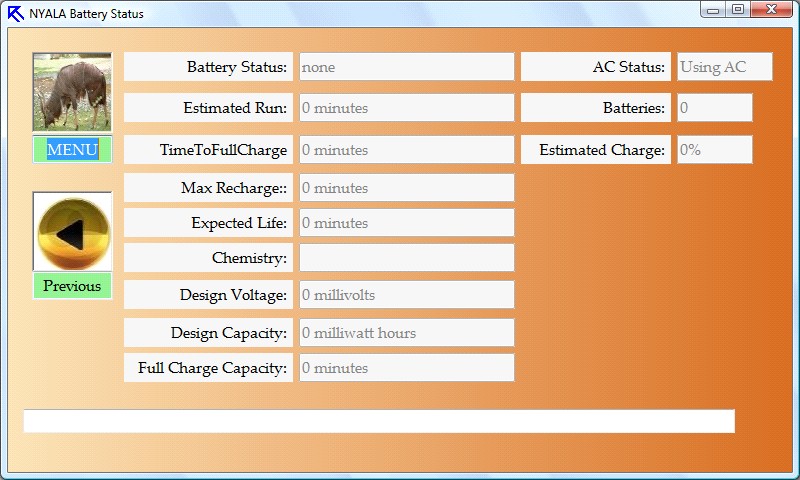
Task: Click the Full Charge Capacity value field
Action: click(x=406, y=368)
